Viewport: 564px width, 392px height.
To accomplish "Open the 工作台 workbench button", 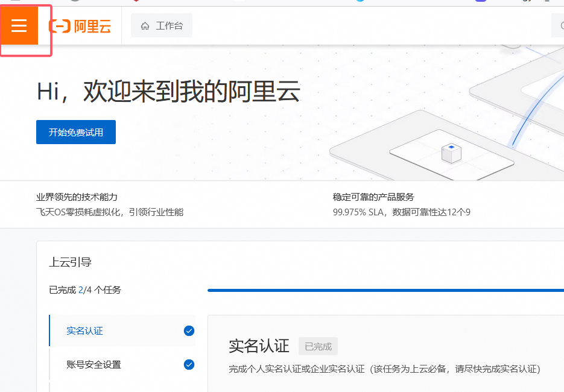I will point(162,25).
